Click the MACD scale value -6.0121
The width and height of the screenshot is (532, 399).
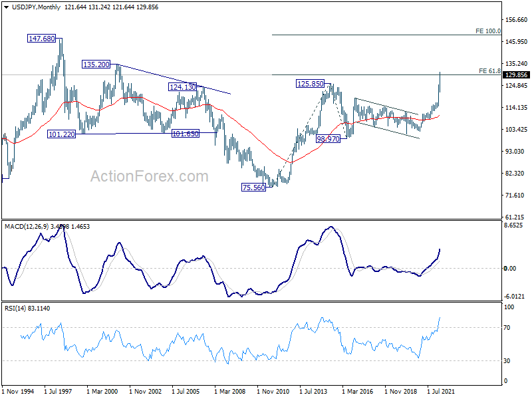click(x=515, y=297)
